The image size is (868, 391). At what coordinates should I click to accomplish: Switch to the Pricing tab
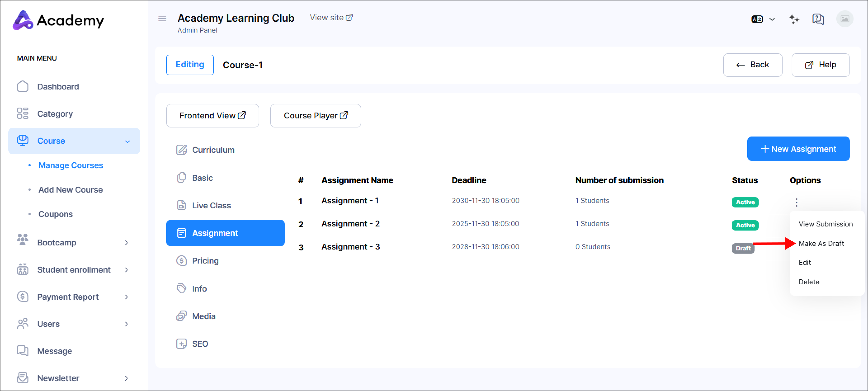tap(205, 261)
